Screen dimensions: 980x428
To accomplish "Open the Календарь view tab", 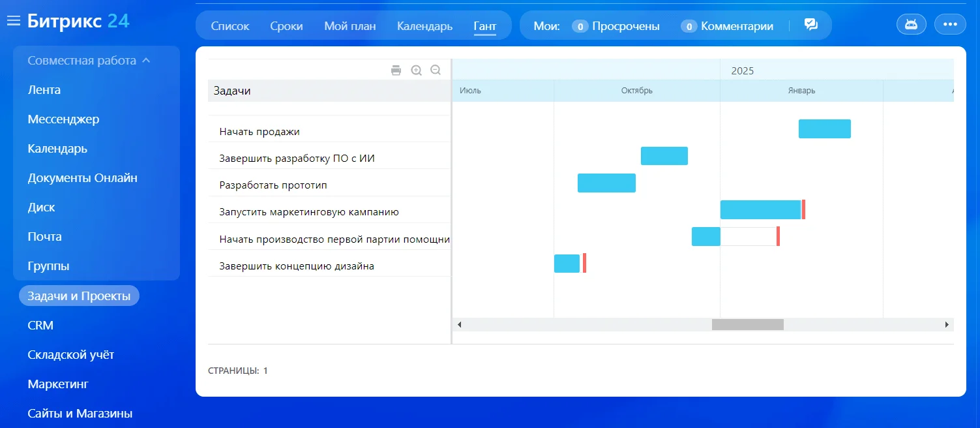I will 424,26.
